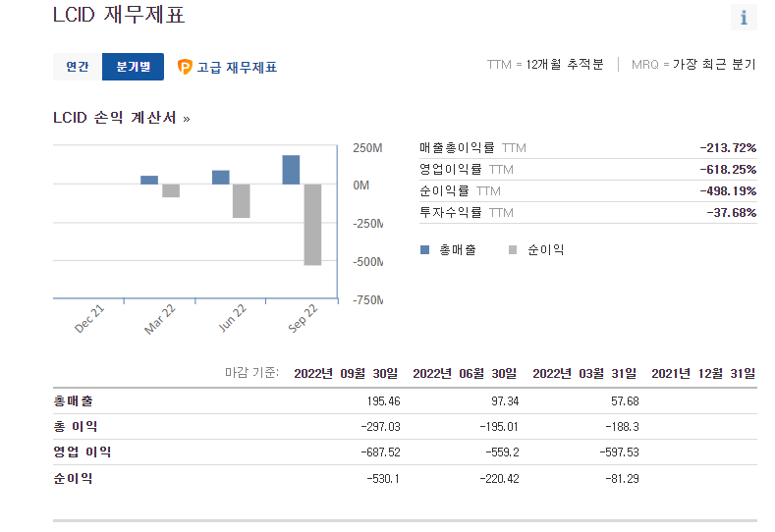
Task: Click the gray 순이익 legend swatch
Action: coord(513,250)
